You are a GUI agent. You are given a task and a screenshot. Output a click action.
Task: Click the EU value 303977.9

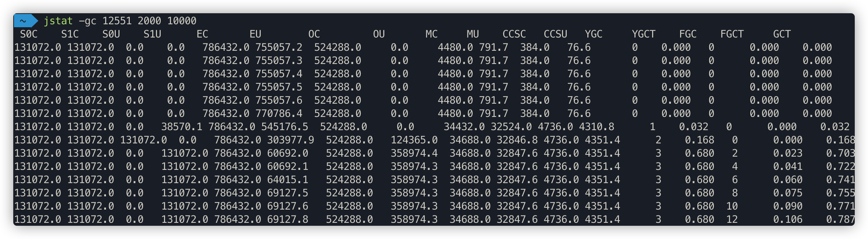pyautogui.click(x=291, y=140)
